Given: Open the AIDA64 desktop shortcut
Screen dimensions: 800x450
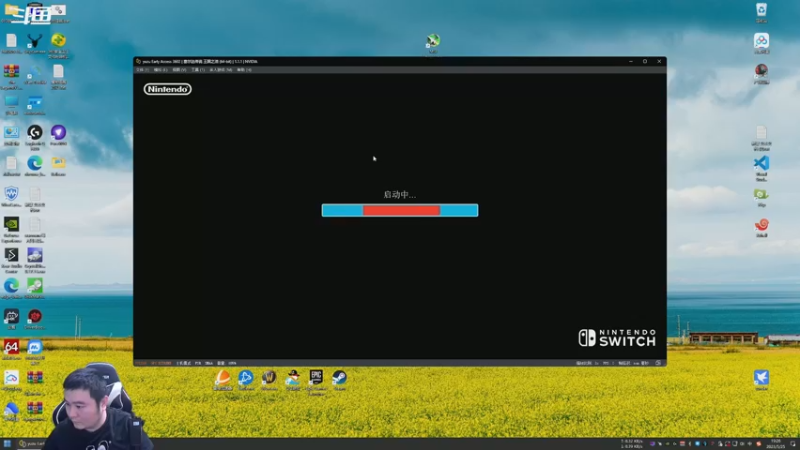Looking at the screenshot, I should (x=11, y=349).
